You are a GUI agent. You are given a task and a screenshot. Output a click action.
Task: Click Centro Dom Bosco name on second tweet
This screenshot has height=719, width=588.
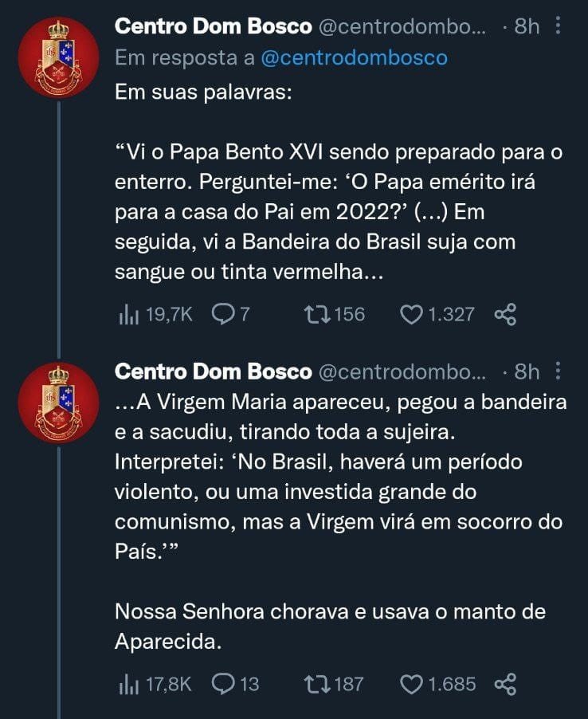(214, 371)
